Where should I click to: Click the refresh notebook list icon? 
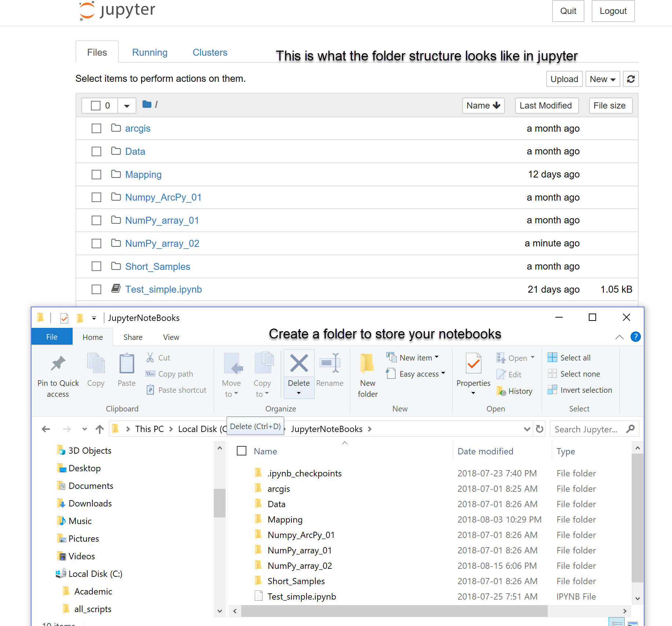point(631,79)
